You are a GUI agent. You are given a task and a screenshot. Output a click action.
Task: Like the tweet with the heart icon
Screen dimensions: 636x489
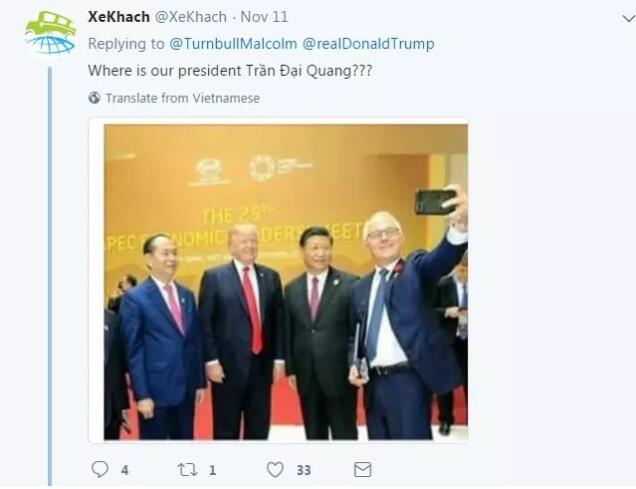pos(275,470)
